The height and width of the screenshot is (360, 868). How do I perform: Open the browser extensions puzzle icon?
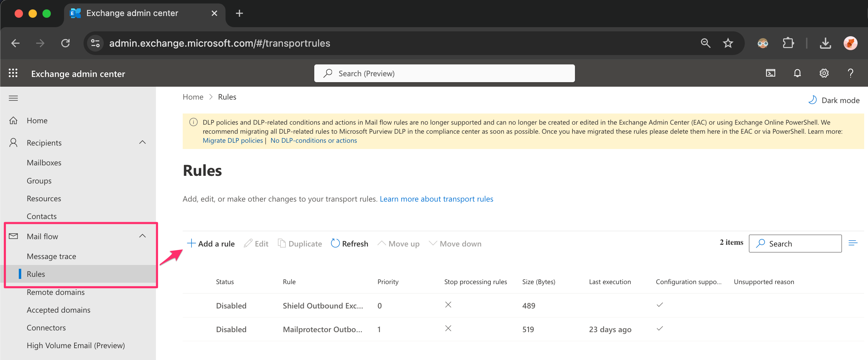(x=788, y=43)
